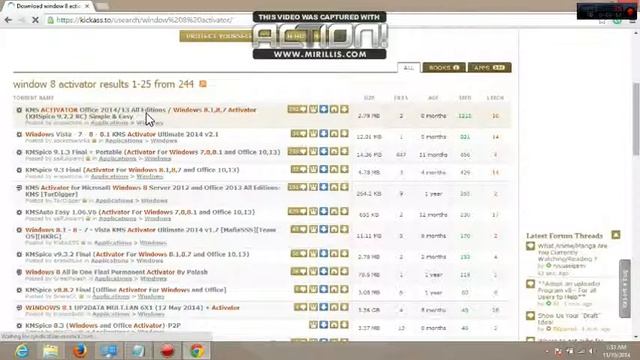Download torrent arrow for KMSAuto Easy 1.06.V6

[x=344, y=211]
